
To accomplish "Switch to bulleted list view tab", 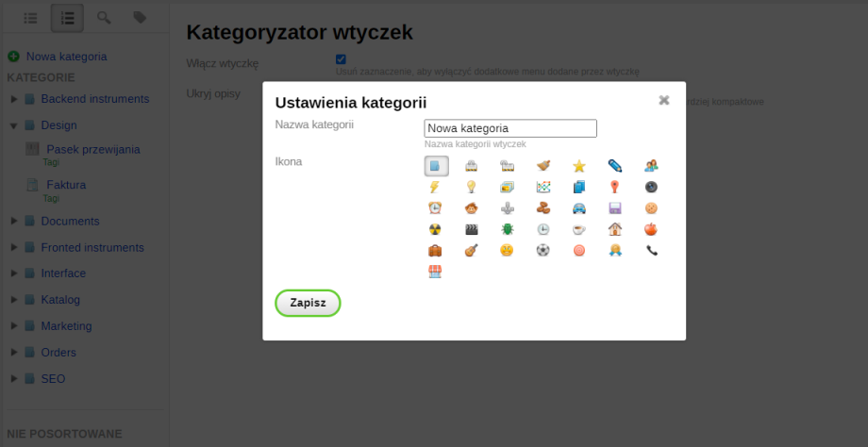I will (x=30, y=18).
